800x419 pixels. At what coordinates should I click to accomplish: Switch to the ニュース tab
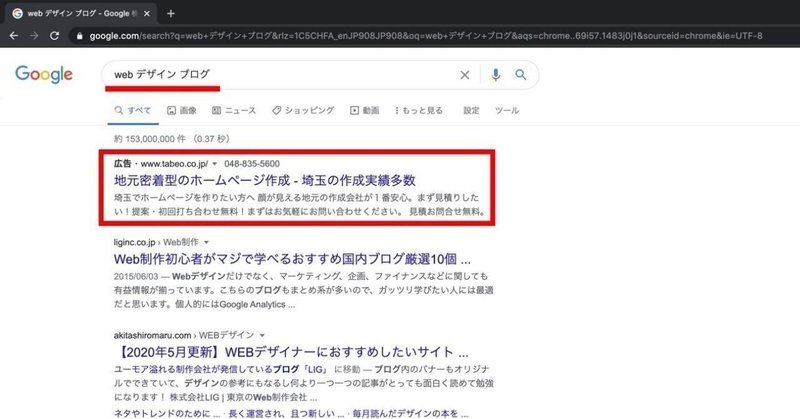[234, 110]
